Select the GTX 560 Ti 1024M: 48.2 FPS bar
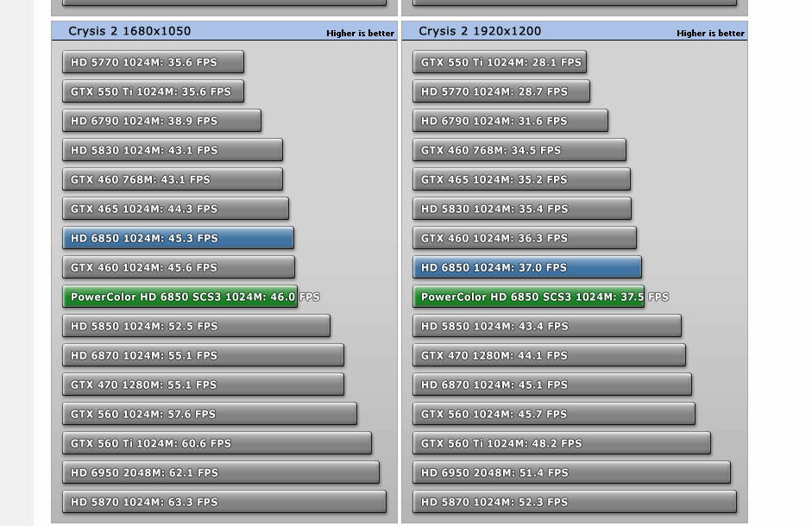The image size is (812, 526). [562, 444]
